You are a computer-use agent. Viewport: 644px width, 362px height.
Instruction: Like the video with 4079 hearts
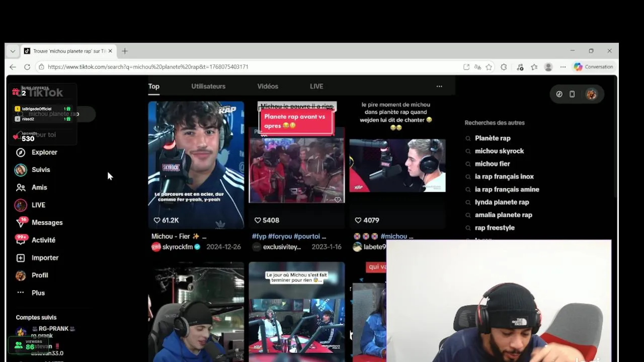(x=358, y=220)
